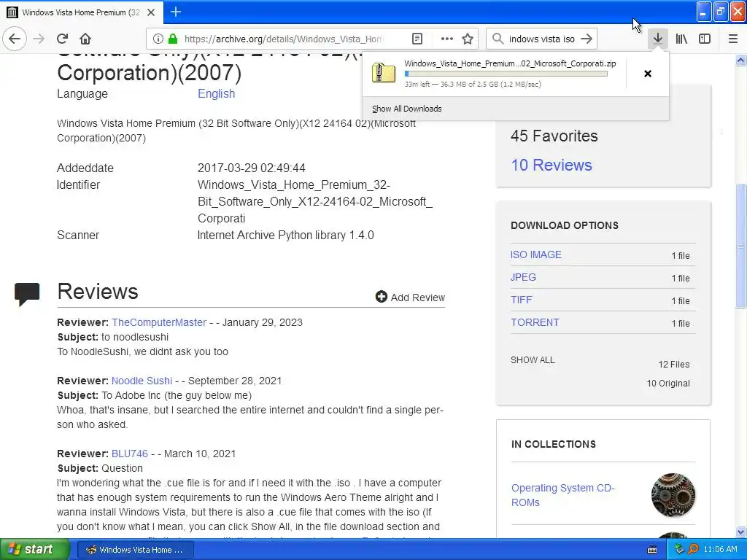The image size is (747, 560).
Task: Toggle the downloads toolbar arrow
Action: tap(658, 39)
